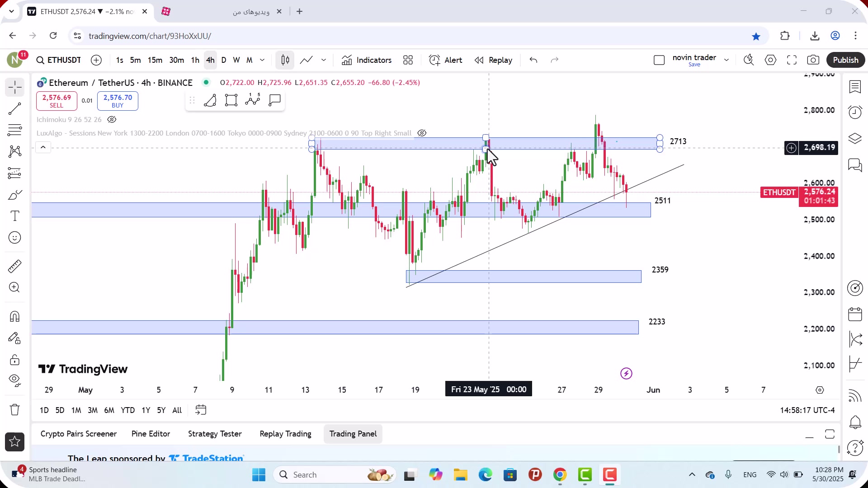The image size is (868, 488).
Task: Maximize the bottom panel
Action: pos(830,434)
